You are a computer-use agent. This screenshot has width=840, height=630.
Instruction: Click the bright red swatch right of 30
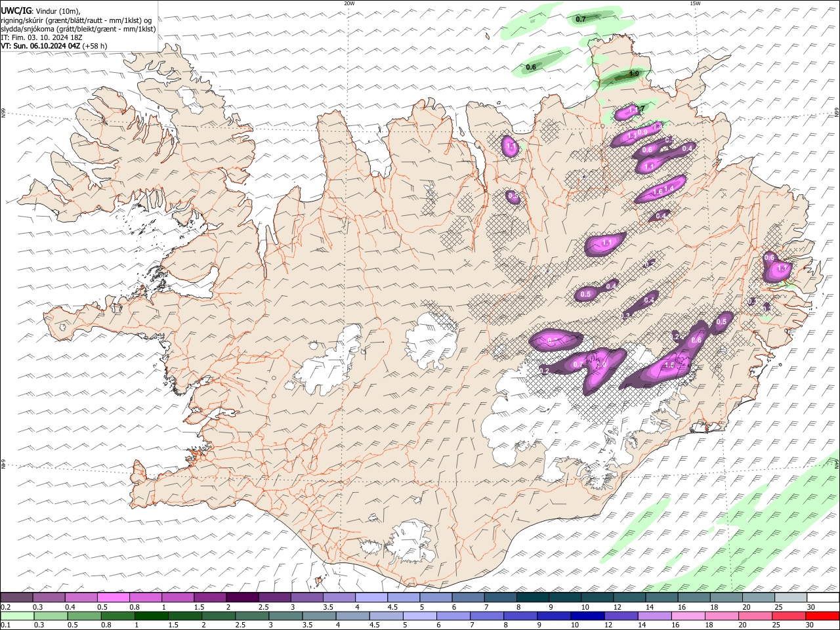822,616
